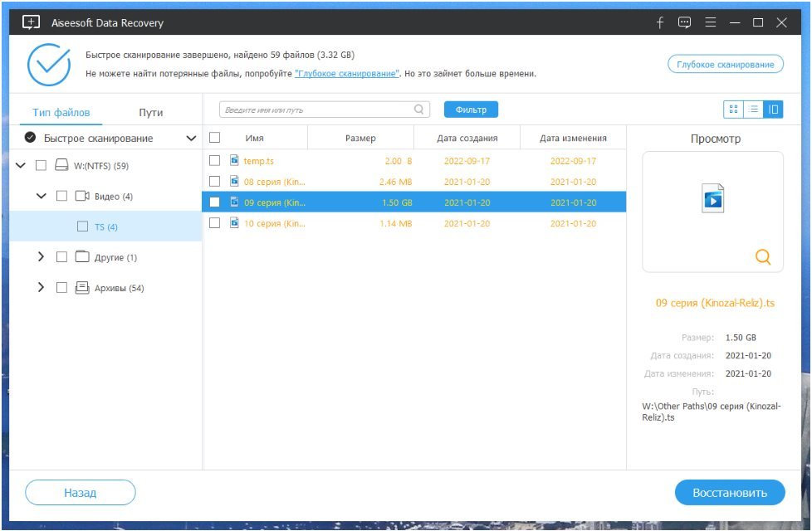Check the temp.ts file checkbox
The height and width of the screenshot is (531, 812).
click(214, 161)
